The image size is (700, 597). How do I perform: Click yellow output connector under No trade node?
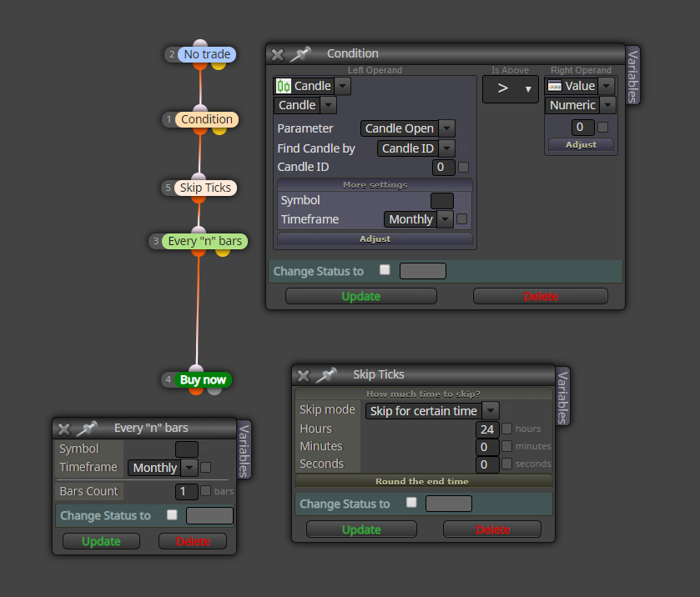[x=219, y=65]
